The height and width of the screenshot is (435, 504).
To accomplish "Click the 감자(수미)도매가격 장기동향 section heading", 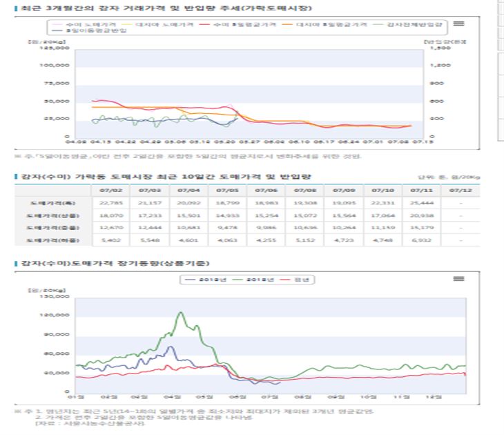I will coord(115,263).
